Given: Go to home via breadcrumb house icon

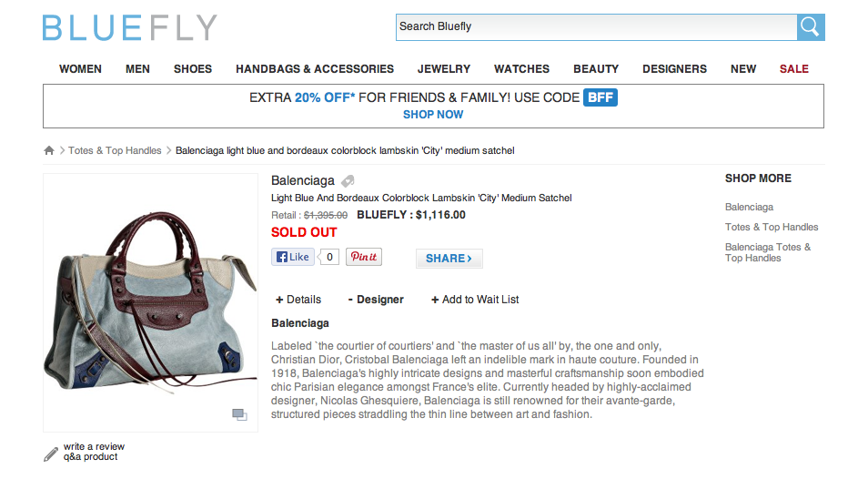Looking at the screenshot, I should click(49, 150).
